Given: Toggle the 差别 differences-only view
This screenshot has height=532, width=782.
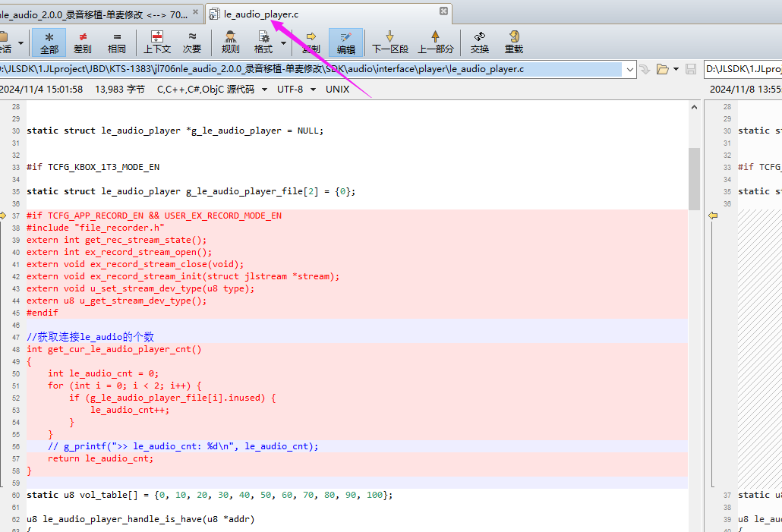Looking at the screenshot, I should tap(82, 42).
